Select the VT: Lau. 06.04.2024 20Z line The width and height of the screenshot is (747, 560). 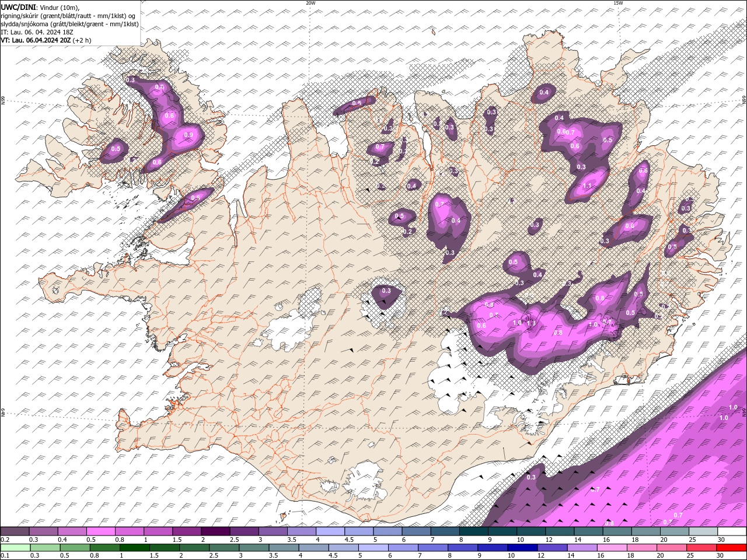(36, 40)
